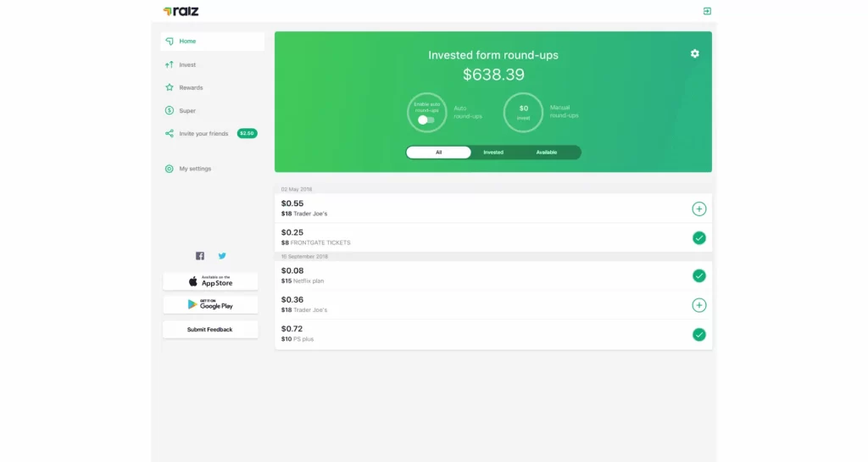Click the 'FRONTGATE TICKETS' merchant text
The height and width of the screenshot is (462, 868).
pos(320,243)
